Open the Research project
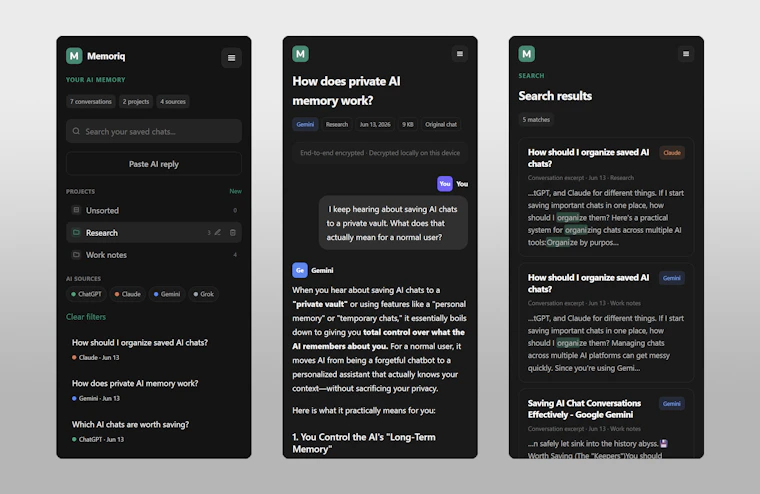The image size is (760, 494). (x=154, y=233)
